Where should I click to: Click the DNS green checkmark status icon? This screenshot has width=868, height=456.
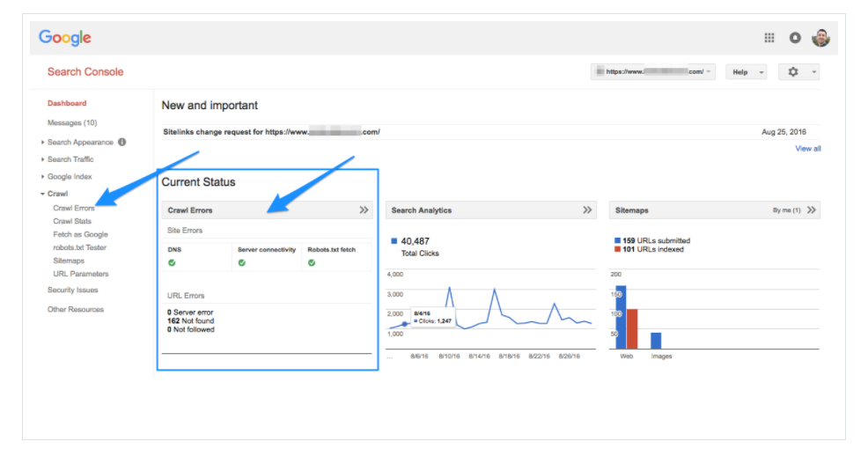click(172, 262)
